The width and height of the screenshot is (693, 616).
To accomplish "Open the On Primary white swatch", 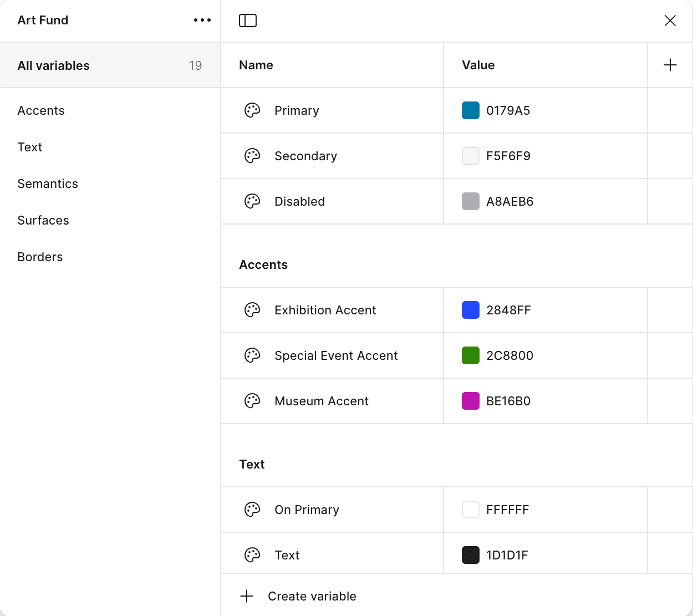I will click(x=471, y=510).
